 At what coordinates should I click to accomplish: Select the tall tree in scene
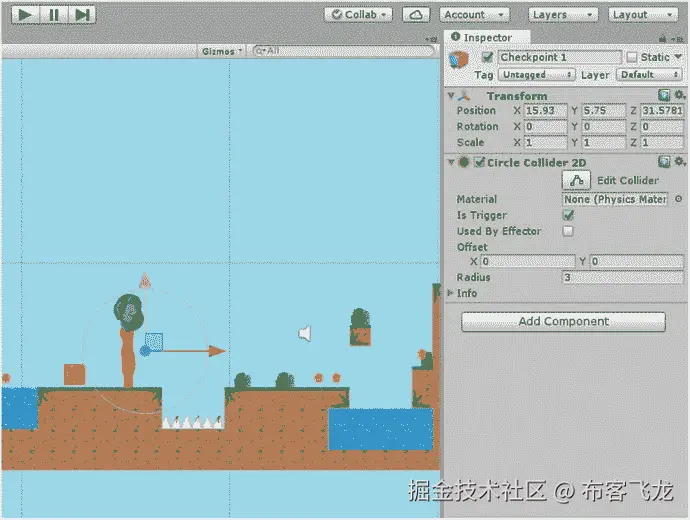tap(128, 341)
